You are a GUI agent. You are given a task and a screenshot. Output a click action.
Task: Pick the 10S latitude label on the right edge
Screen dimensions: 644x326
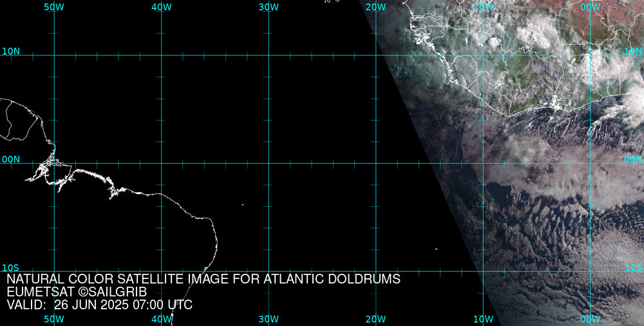click(x=633, y=268)
